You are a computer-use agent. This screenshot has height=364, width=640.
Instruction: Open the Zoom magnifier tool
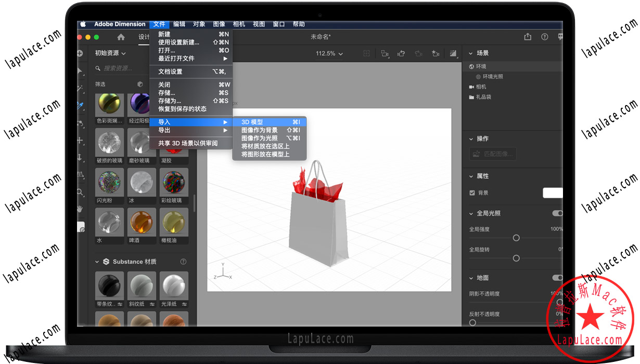[x=81, y=192]
